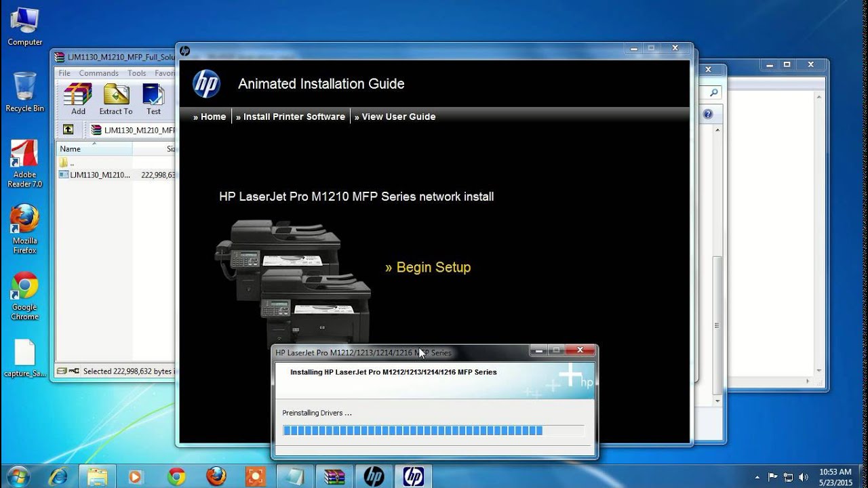
Task: Go to Home in HP guide
Action: point(210,117)
